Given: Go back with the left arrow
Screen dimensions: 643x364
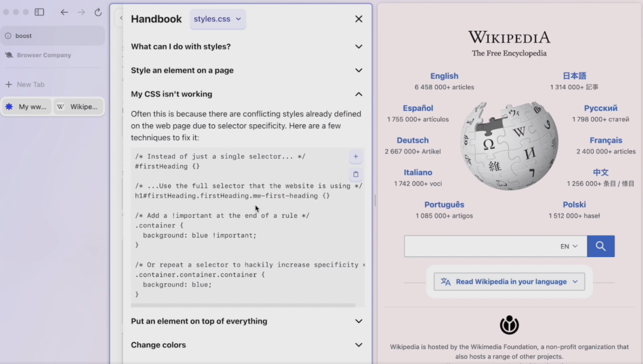Looking at the screenshot, I should (x=64, y=12).
